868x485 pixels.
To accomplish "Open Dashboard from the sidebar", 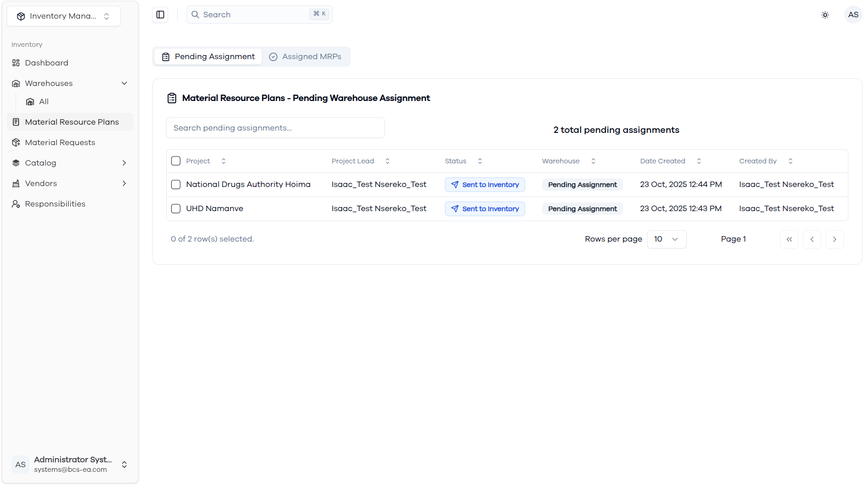I will click(x=70, y=63).
